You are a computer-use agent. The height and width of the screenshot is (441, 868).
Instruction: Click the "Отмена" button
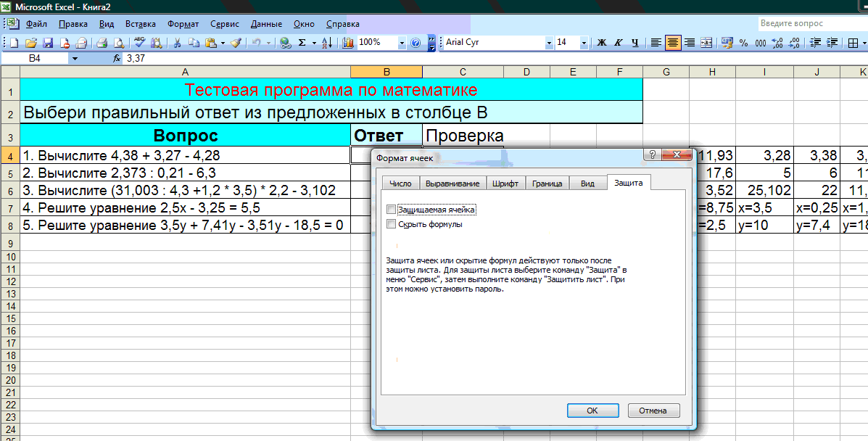(x=653, y=411)
